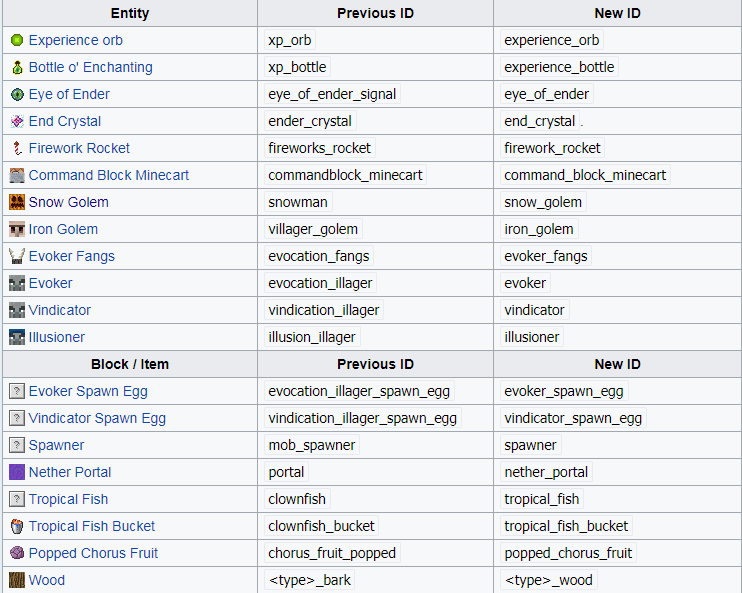Go to the Spawner page link

point(56,445)
